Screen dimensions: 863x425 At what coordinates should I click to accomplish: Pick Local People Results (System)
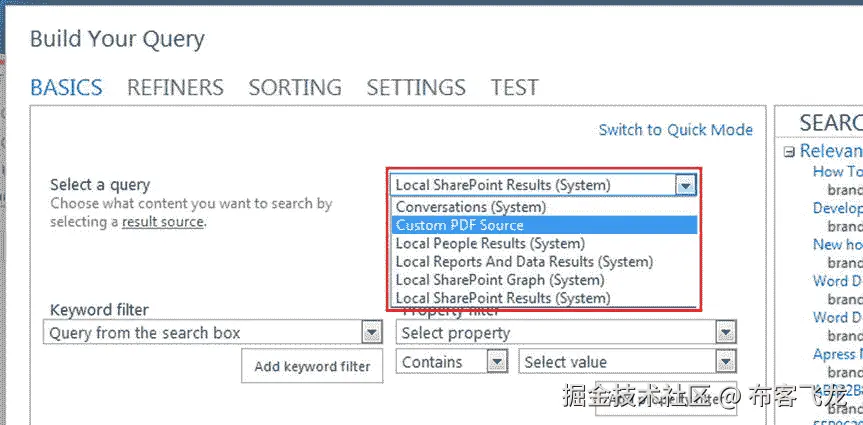click(544, 243)
